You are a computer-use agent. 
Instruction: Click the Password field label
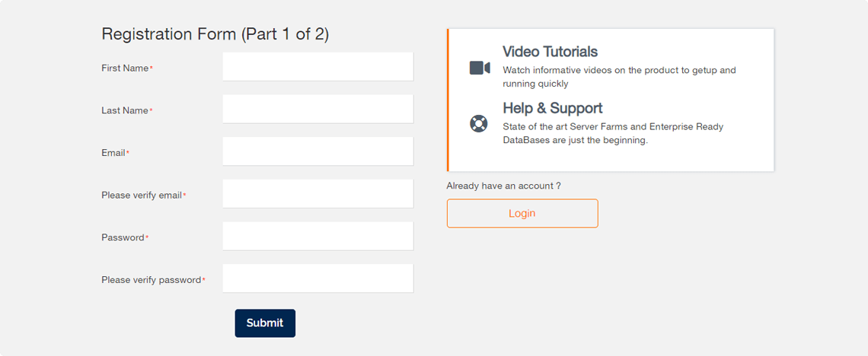tap(123, 237)
